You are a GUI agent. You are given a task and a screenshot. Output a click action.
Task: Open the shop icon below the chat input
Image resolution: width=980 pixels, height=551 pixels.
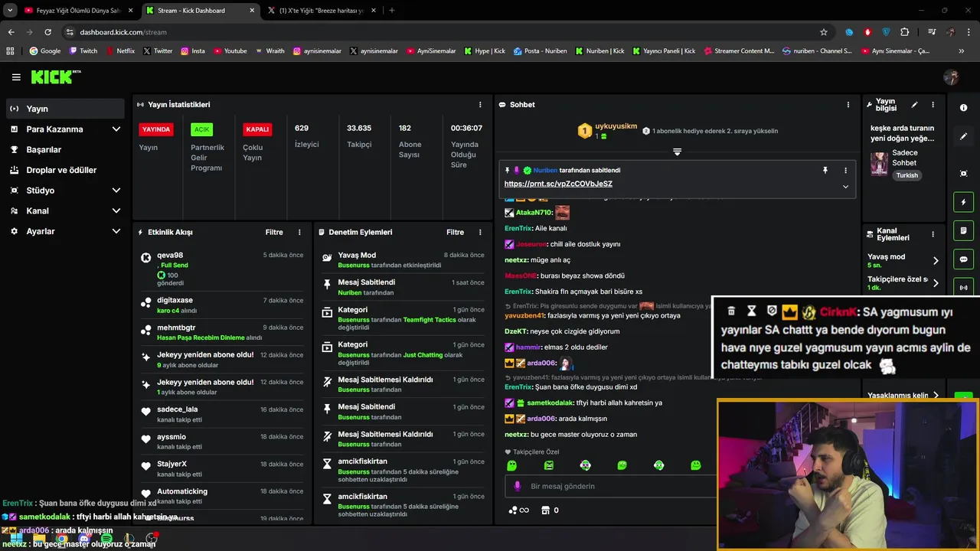click(x=545, y=510)
